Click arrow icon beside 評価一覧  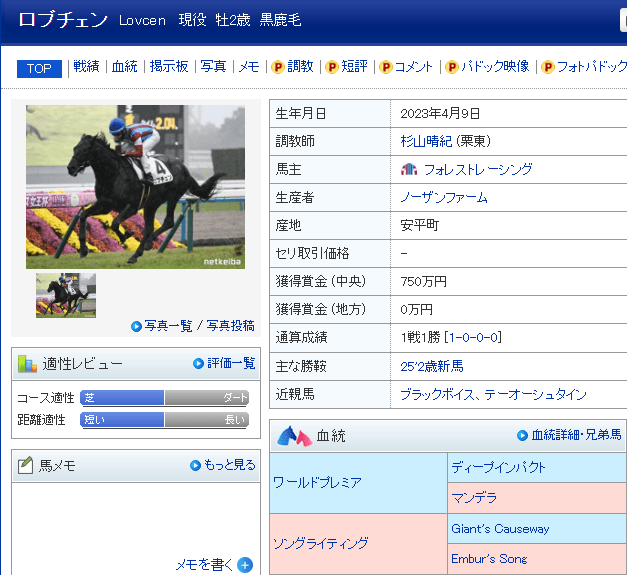point(198,363)
